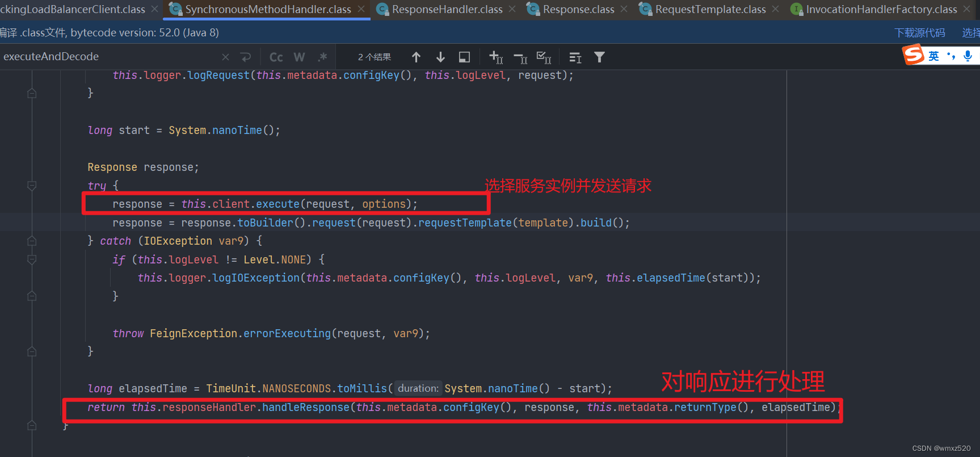Click 'long start' variable name start

tap(134, 130)
